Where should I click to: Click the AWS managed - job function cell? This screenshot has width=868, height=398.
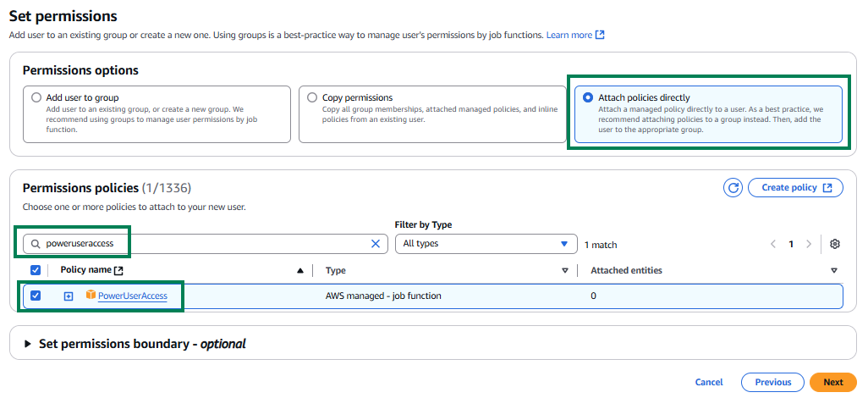pos(383,296)
